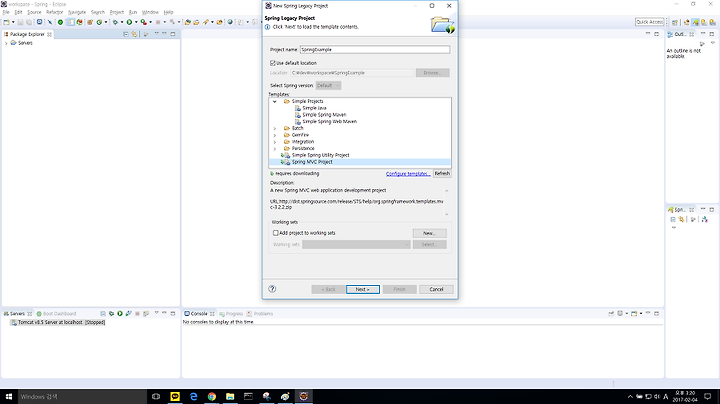Expand the Persistence template folder
Viewport: 720px width, 404px height.
(x=275, y=149)
